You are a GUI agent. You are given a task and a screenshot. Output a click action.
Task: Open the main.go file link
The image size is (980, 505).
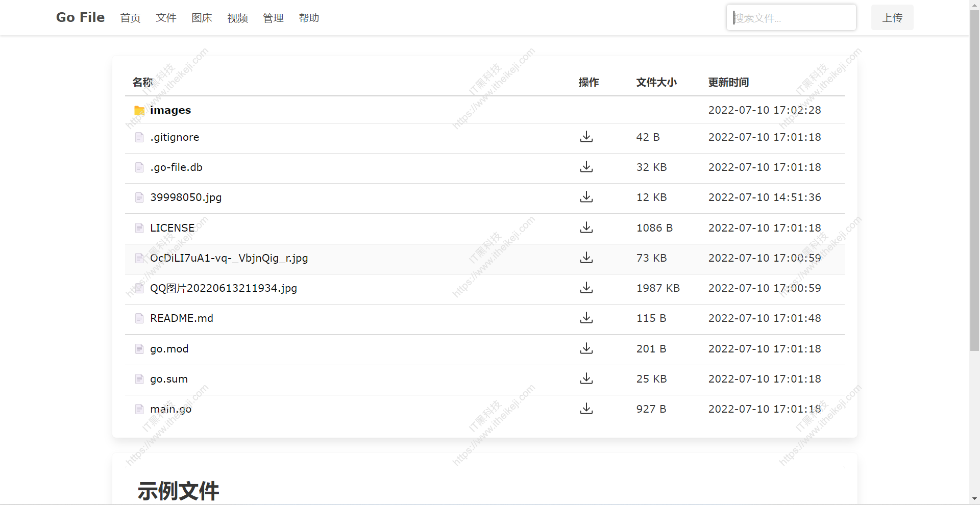pyautogui.click(x=170, y=409)
